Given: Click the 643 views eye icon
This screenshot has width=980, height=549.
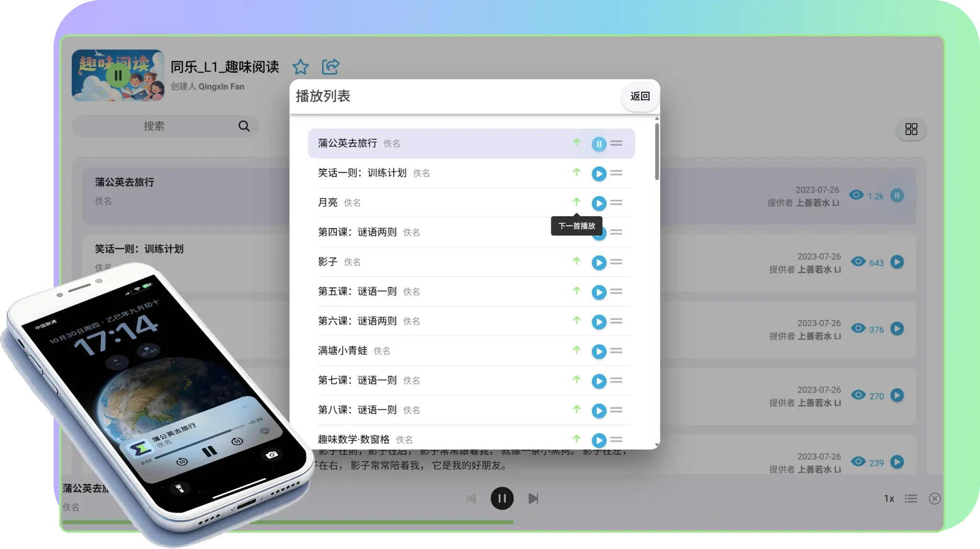Looking at the screenshot, I should click(x=858, y=262).
